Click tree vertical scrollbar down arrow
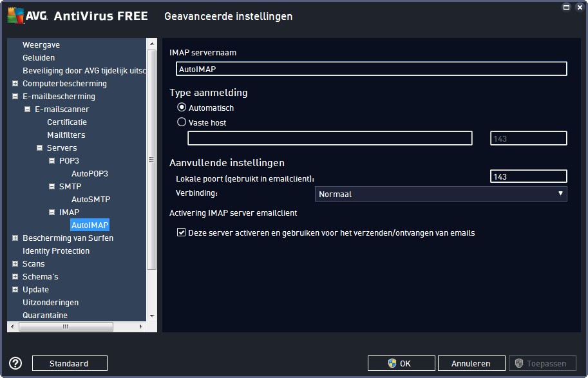 pos(151,316)
